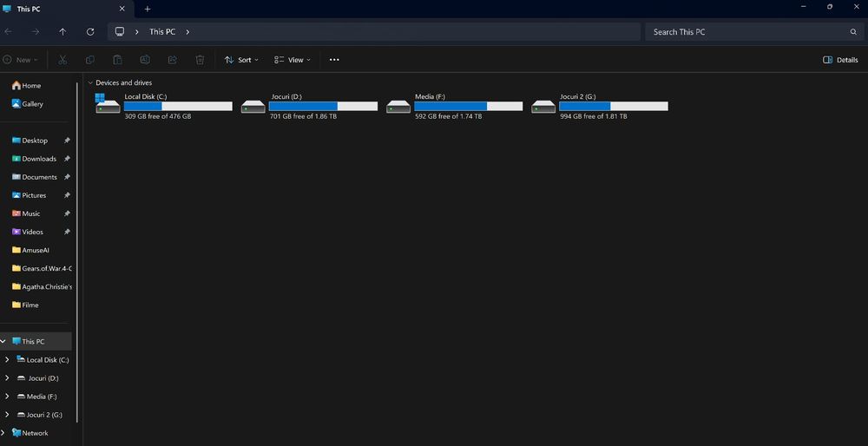The width and height of the screenshot is (868, 446).
Task: Expand Media (F:) in the tree
Action: pos(7,397)
